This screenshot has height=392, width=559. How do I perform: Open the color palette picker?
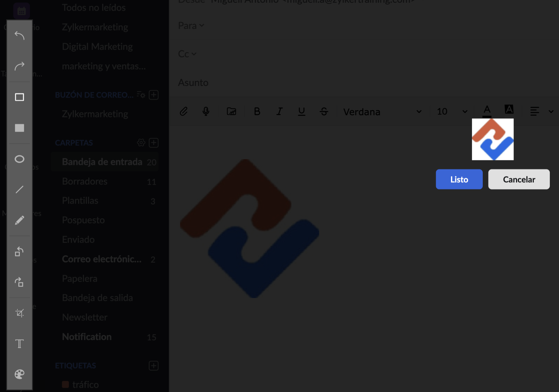point(20,374)
